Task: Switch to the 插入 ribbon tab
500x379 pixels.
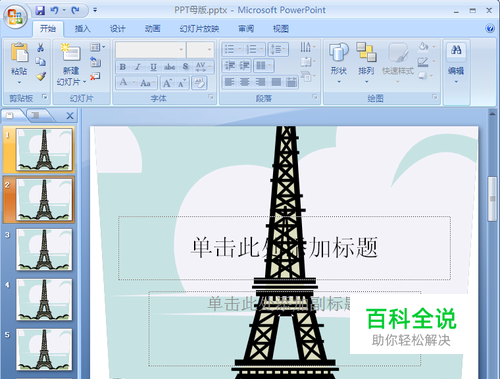Action: point(83,29)
